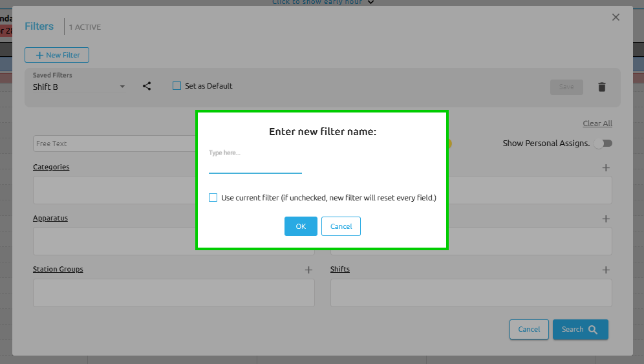Click the plus icon for Shifts
The height and width of the screenshot is (364, 644).
coord(606,270)
